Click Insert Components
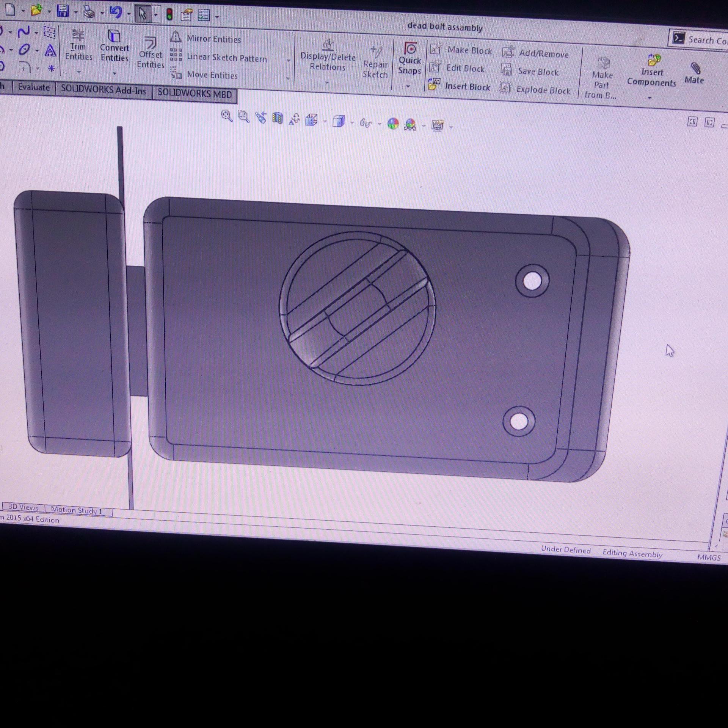 click(652, 71)
